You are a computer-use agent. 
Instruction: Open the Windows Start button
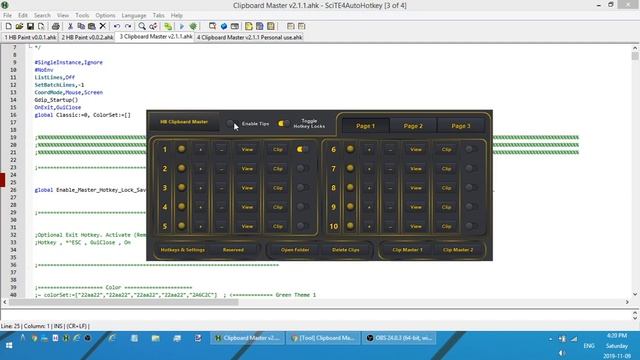[x=9, y=345]
